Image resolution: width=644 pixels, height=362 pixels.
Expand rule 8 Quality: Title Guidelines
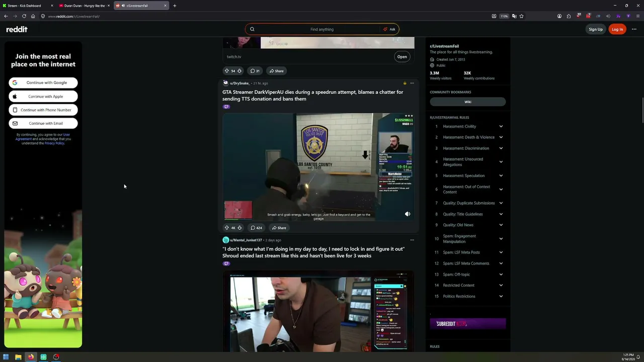point(501,214)
